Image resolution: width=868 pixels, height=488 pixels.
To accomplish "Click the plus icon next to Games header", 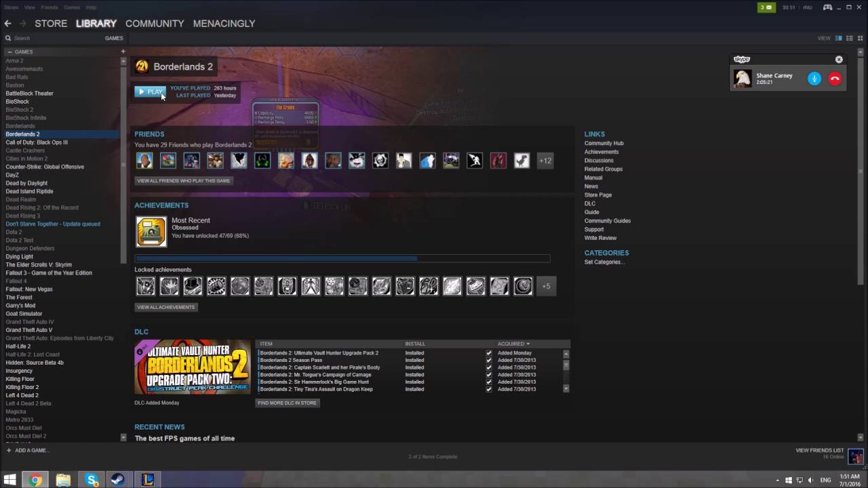I will [123, 52].
